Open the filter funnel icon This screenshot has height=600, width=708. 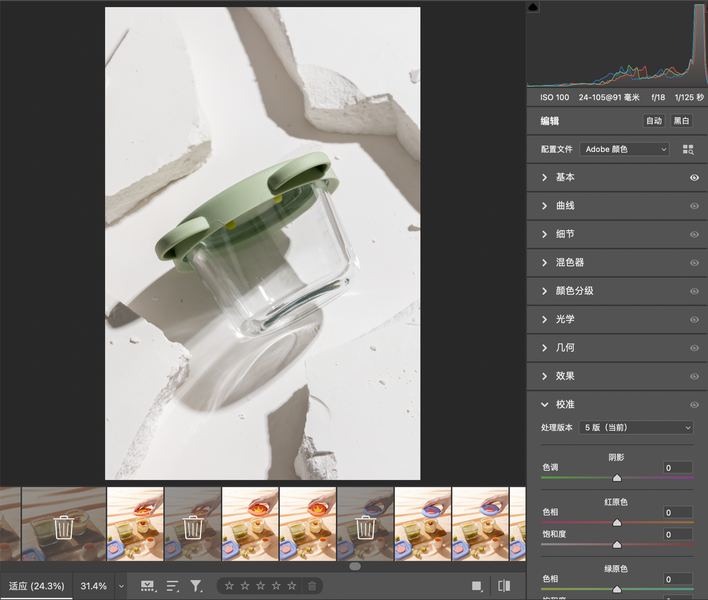196,586
